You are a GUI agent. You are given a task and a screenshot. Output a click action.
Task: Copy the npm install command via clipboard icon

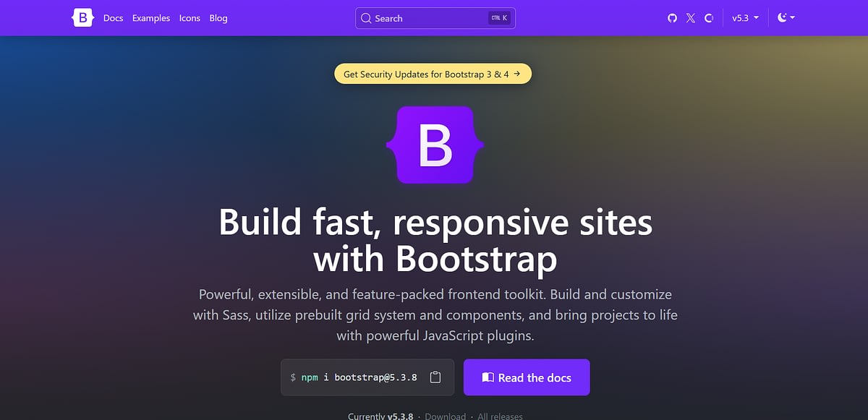coord(435,377)
